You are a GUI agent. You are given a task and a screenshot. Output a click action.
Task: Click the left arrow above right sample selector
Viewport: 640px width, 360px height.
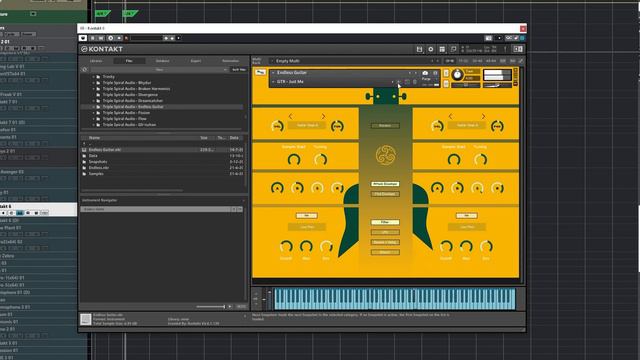451,116
